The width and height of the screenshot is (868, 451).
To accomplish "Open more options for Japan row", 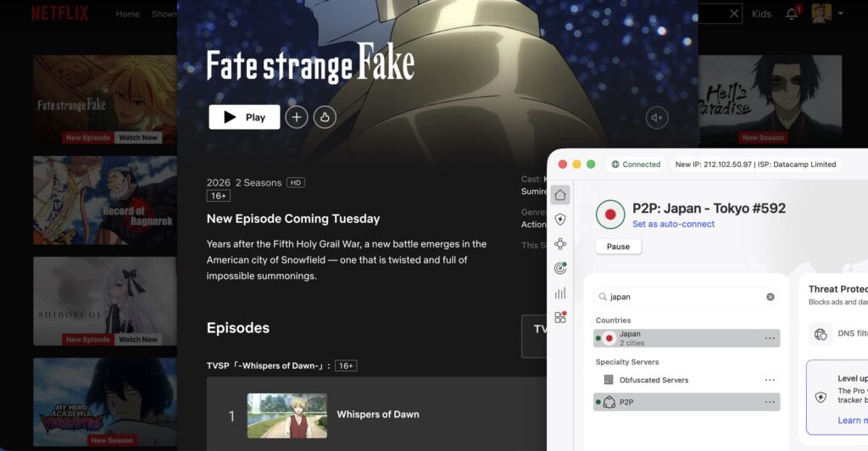I will pos(770,338).
